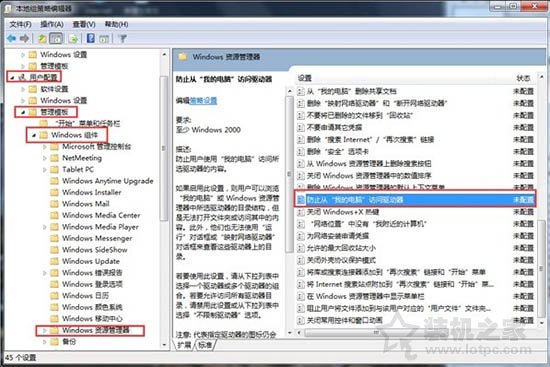The width and height of the screenshot is (550, 367).
Task: Click the policy icon for 从"我的电脑"删除共享文档
Action: pyautogui.click(x=301, y=92)
